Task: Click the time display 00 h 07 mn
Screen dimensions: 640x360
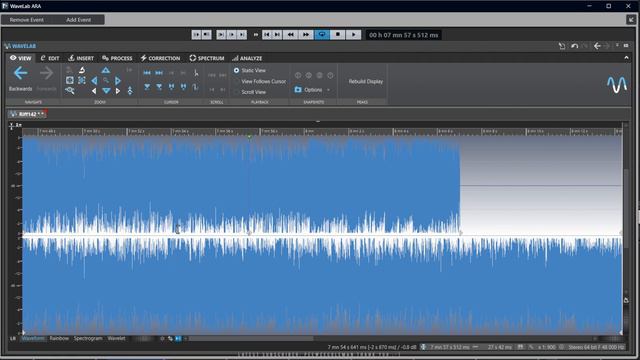Action: pyautogui.click(x=403, y=35)
